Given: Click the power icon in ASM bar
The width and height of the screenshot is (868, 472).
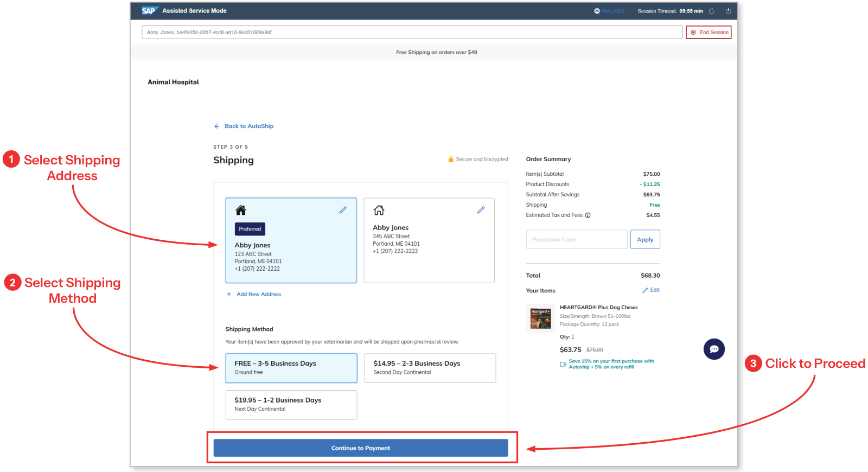Looking at the screenshot, I should point(729,11).
